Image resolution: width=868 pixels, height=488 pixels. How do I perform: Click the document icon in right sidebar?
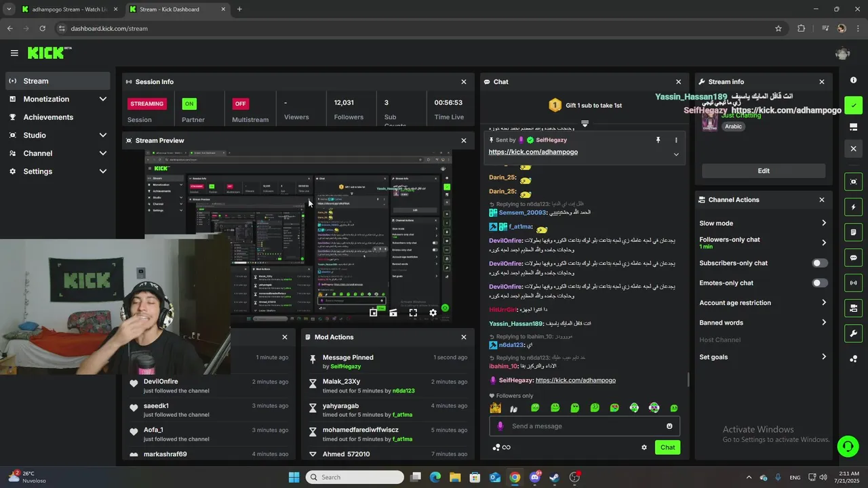coord(854,232)
